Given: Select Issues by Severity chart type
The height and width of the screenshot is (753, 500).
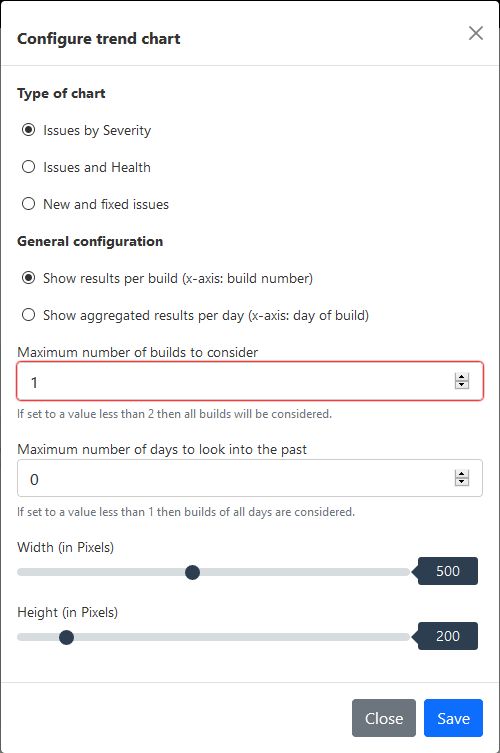Looking at the screenshot, I should (x=29, y=130).
